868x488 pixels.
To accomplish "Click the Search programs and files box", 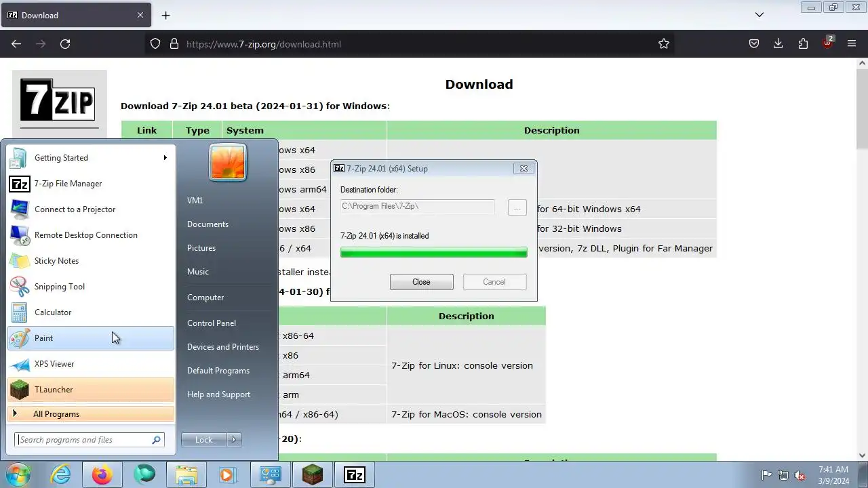I will [90, 440].
